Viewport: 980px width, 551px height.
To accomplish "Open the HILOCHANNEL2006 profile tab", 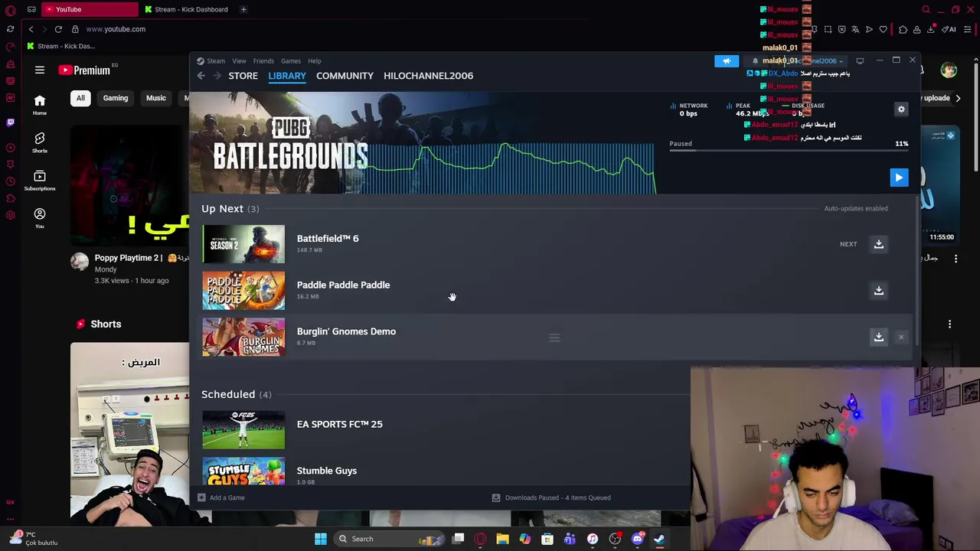I will point(428,76).
